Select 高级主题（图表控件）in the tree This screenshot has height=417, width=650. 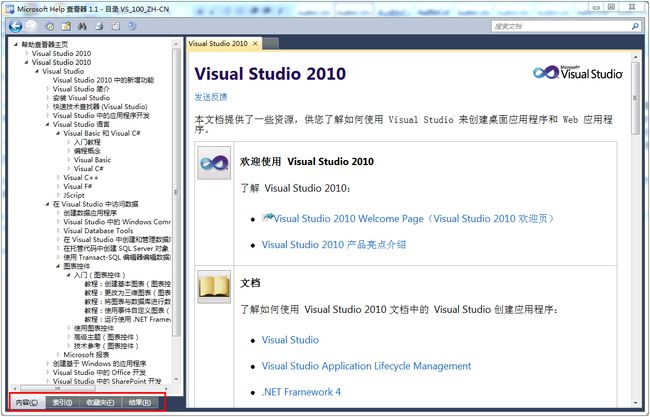pyautogui.click(x=106, y=337)
